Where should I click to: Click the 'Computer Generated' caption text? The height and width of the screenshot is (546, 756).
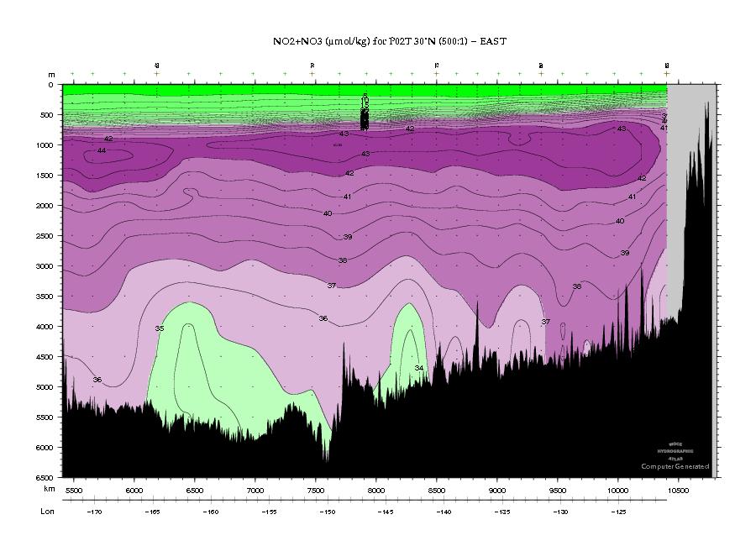click(675, 466)
